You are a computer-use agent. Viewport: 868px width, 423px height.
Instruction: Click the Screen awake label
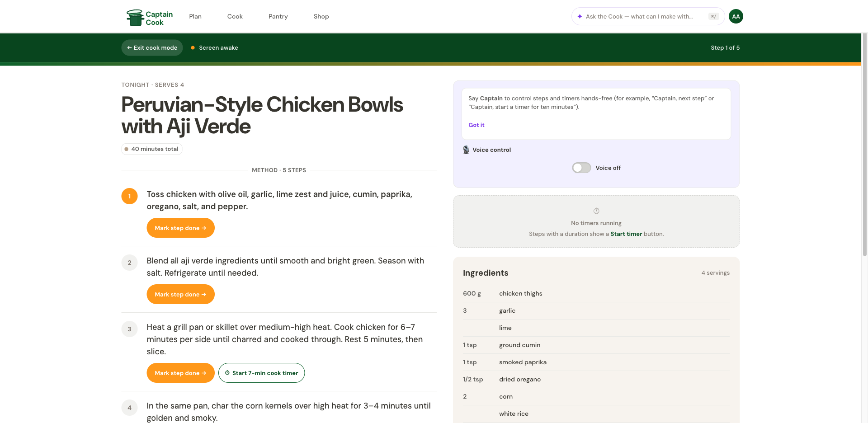click(218, 47)
